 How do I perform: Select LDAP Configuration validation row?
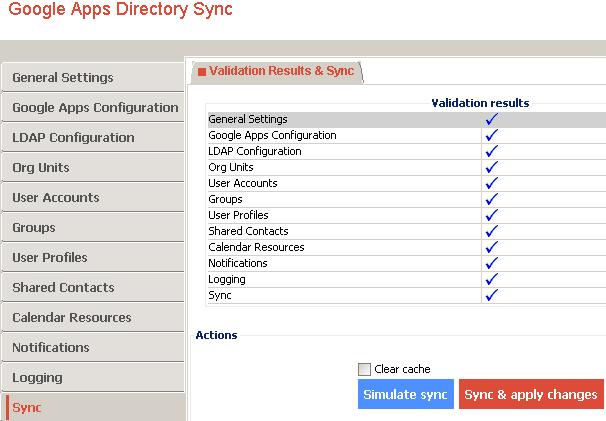click(407, 151)
